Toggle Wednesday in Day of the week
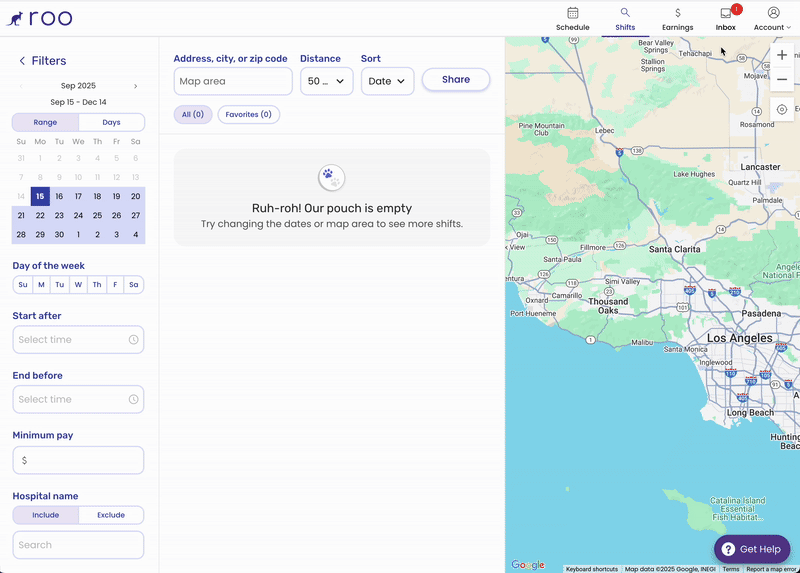 pos(78,285)
